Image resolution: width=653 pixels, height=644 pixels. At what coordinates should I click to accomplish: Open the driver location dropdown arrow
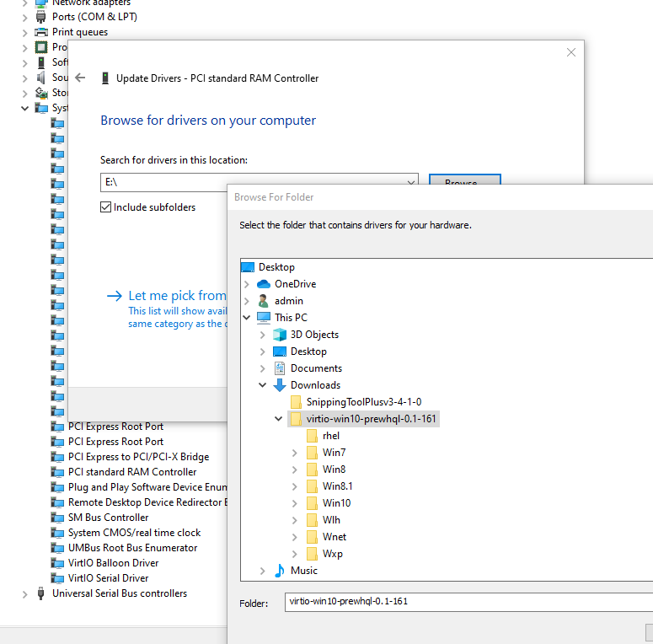(410, 182)
